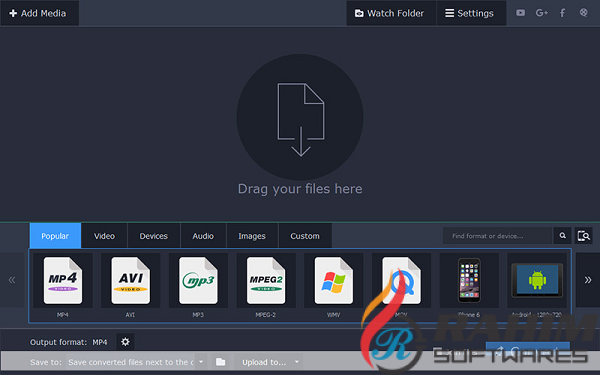The width and height of the screenshot is (600, 375).
Task: Click the search magnifier button
Action: coord(562,236)
